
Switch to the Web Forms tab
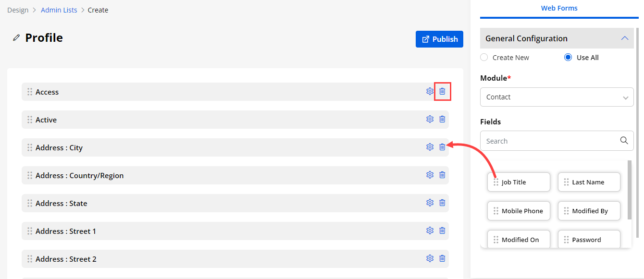click(559, 8)
